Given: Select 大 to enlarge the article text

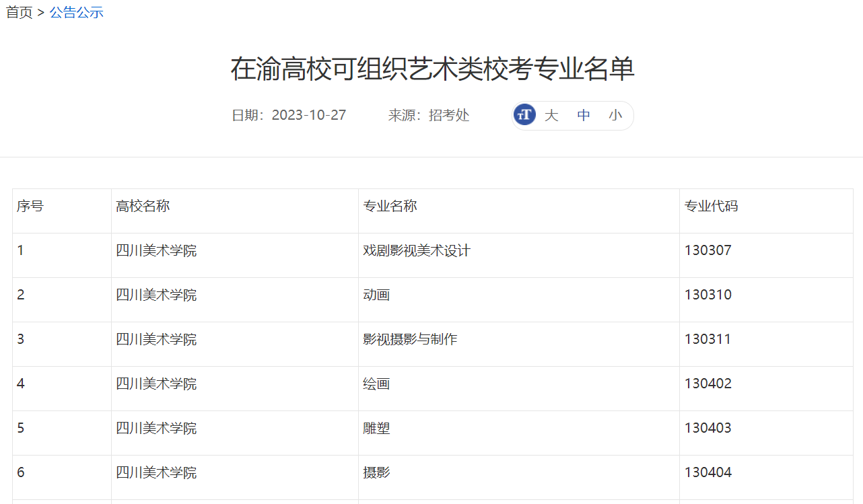Looking at the screenshot, I should [x=551, y=114].
